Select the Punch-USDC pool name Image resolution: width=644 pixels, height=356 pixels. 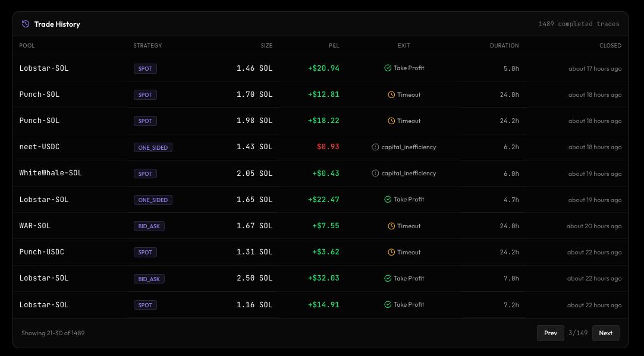point(42,252)
